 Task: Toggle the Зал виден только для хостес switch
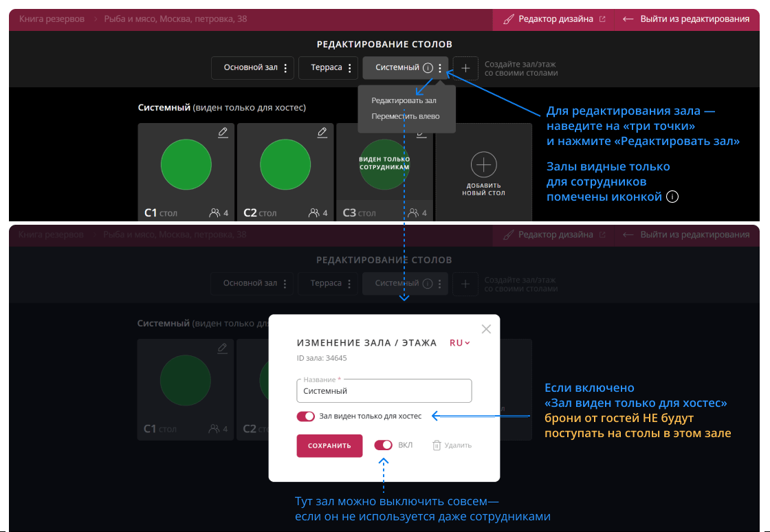pyautogui.click(x=306, y=416)
